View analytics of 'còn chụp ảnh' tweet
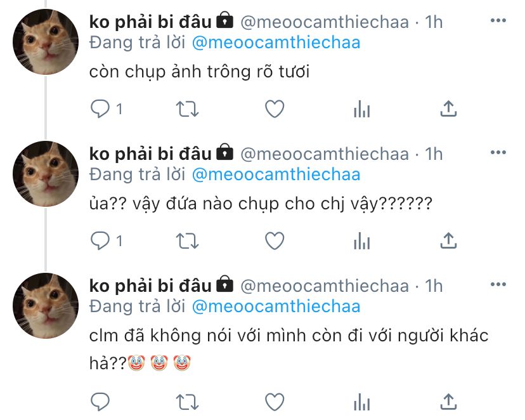Image resolution: width=525 pixels, height=420 pixels. pos(361,109)
